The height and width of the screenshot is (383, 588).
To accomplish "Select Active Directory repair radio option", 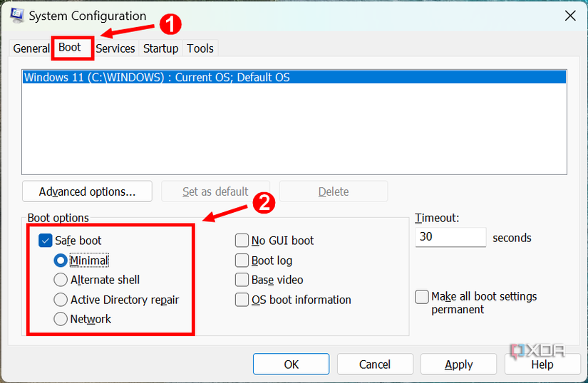I will [x=61, y=300].
